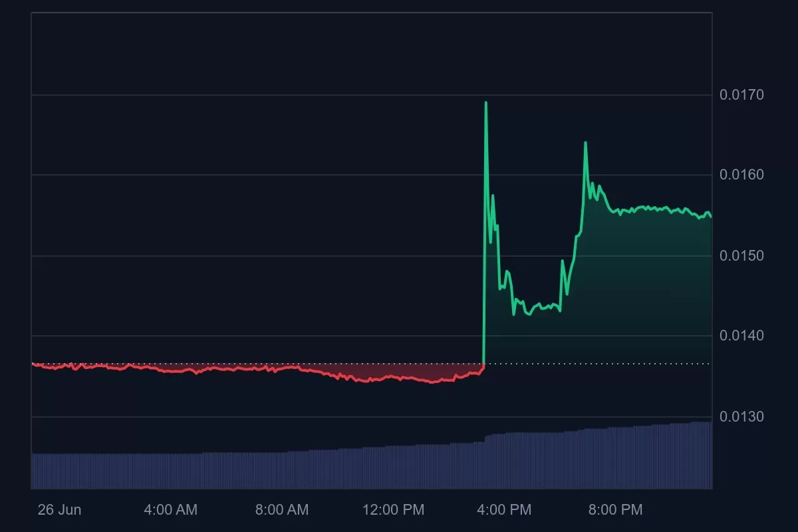Click the 8:00 AM time label
The image size is (798, 532).
point(282,510)
